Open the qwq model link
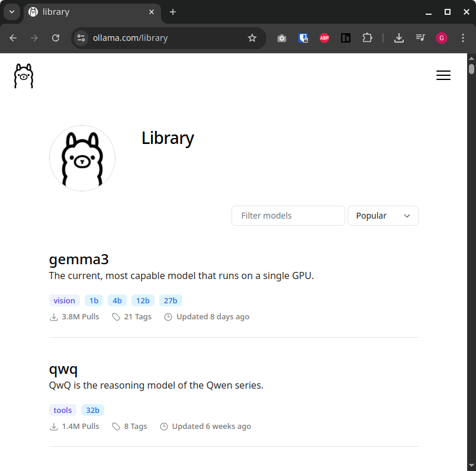 click(x=63, y=369)
